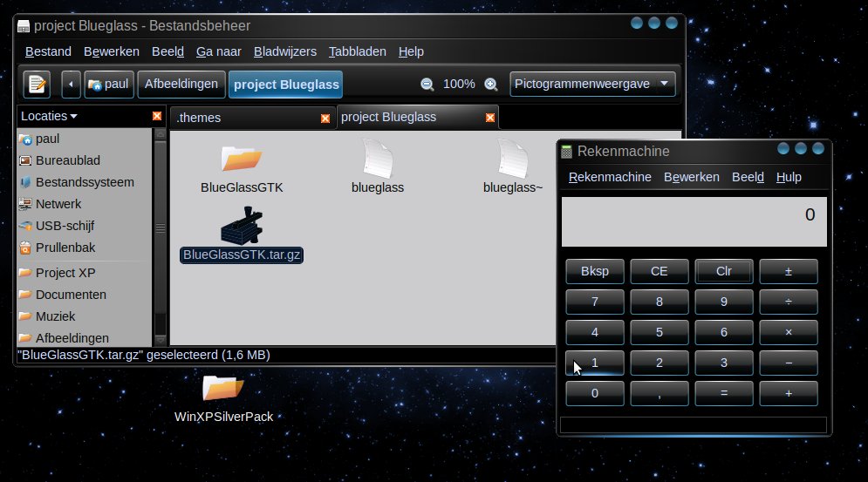Open the Bestand menu

tap(48, 51)
